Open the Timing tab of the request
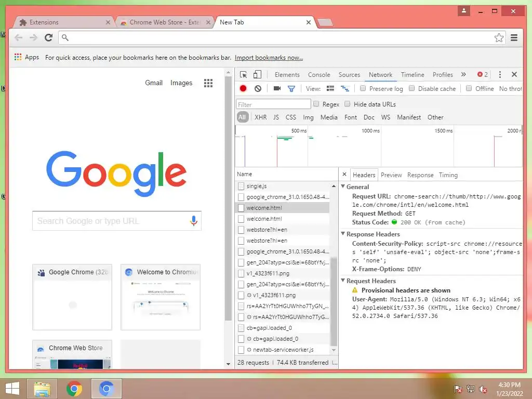The image size is (532, 399). (448, 175)
